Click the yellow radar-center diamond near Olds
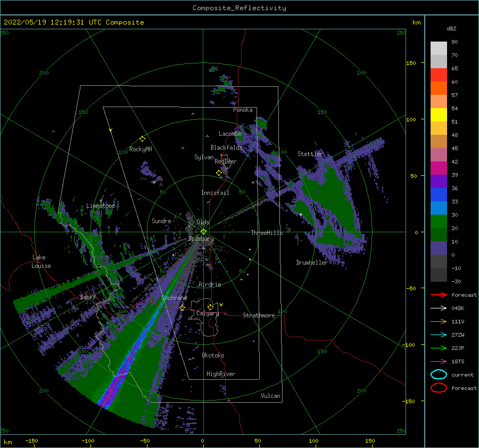Image resolution: width=479 pixels, height=448 pixels. 203,232
